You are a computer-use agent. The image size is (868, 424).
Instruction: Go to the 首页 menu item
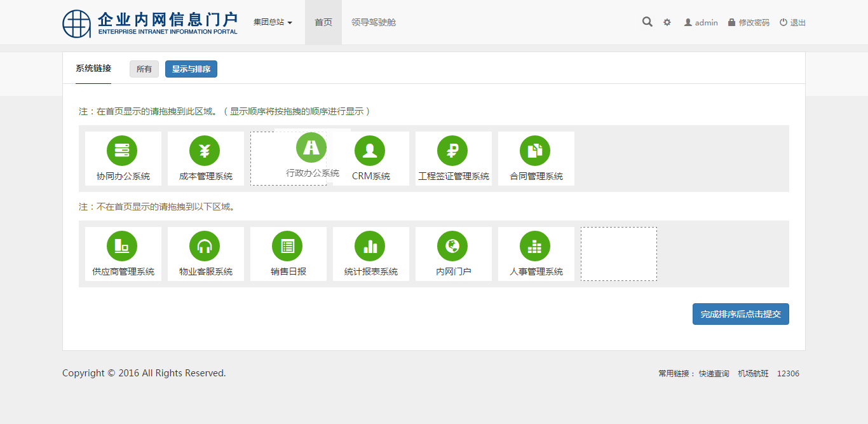click(x=323, y=22)
